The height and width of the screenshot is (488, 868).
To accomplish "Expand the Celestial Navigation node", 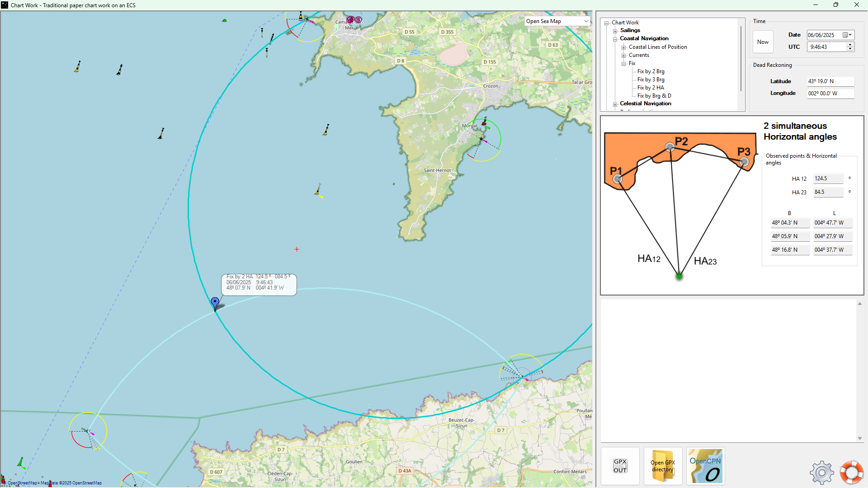I will tap(615, 104).
